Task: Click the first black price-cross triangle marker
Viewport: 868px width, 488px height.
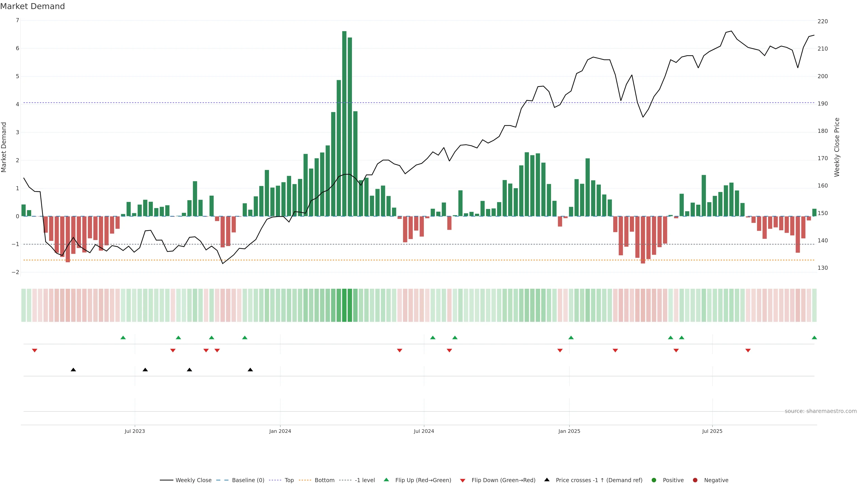Action: (73, 370)
